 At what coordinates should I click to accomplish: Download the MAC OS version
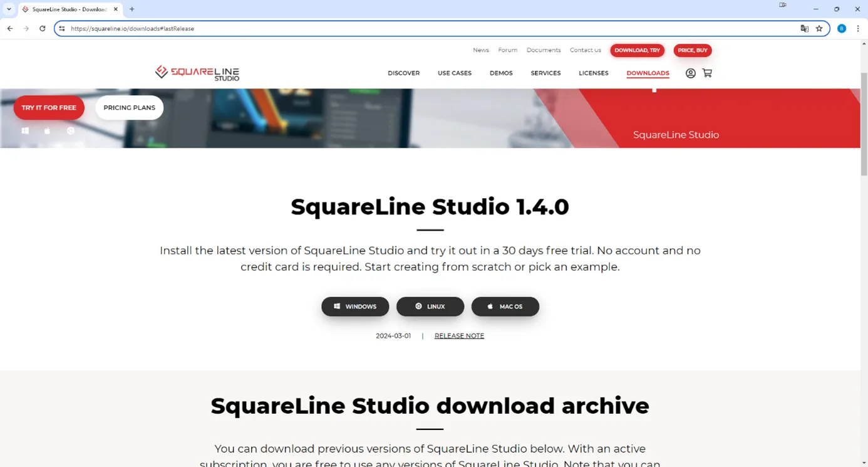[x=505, y=307]
